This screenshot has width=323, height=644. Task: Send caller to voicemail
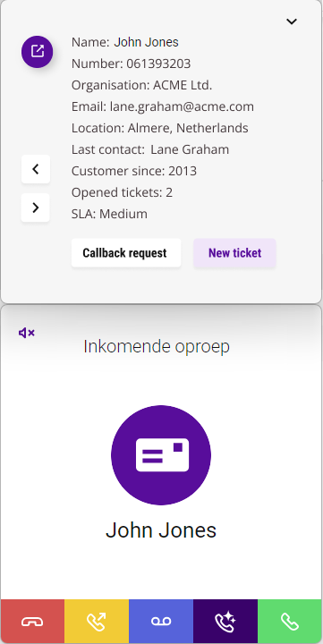(161, 622)
